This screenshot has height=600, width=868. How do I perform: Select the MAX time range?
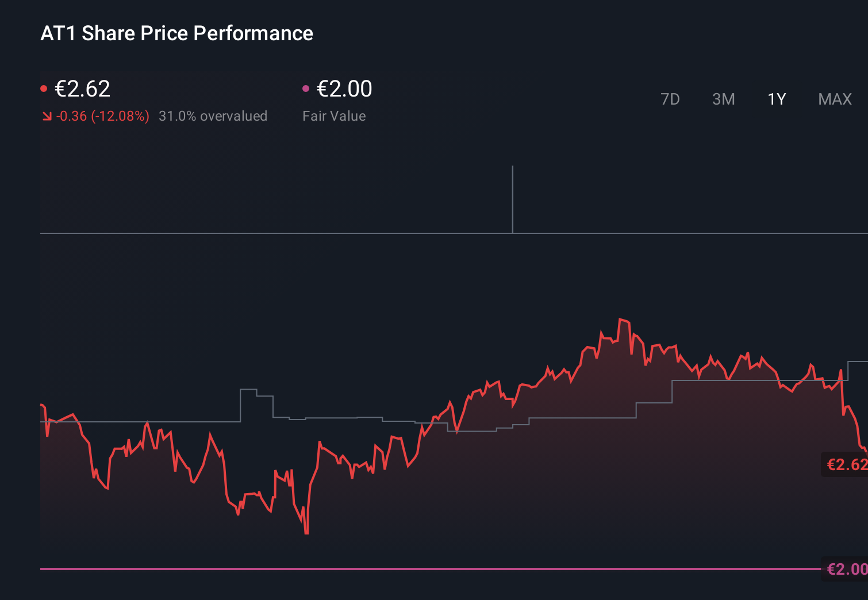point(834,99)
